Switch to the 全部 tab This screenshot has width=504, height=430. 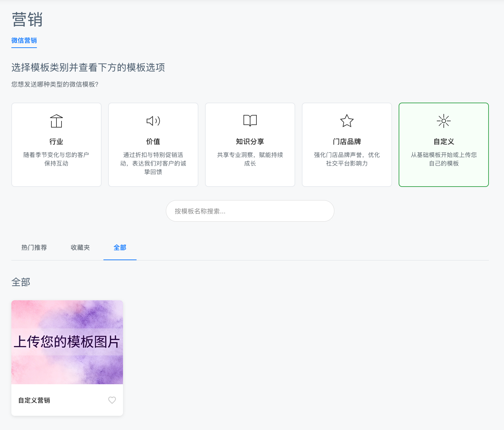coord(120,248)
